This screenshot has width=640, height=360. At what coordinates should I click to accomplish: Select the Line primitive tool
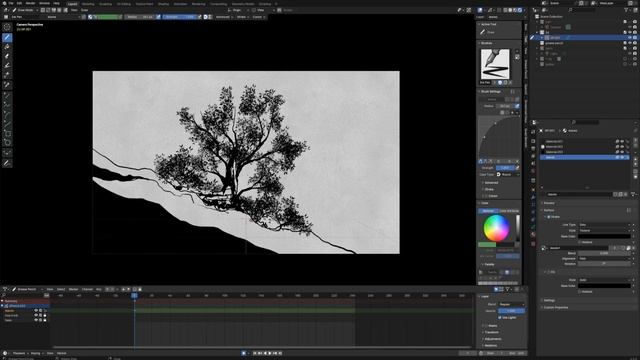pyautogui.click(x=7, y=96)
